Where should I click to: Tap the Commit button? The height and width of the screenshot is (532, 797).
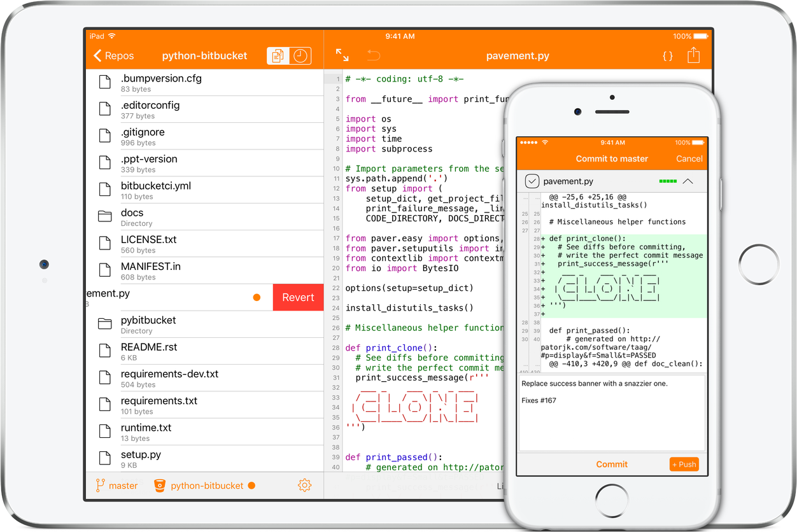point(613,464)
